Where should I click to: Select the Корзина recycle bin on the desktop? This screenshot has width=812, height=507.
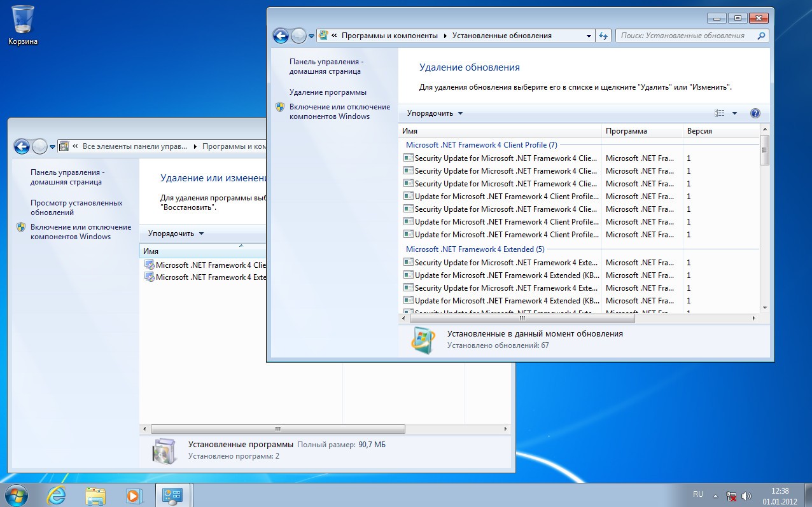tap(23, 25)
